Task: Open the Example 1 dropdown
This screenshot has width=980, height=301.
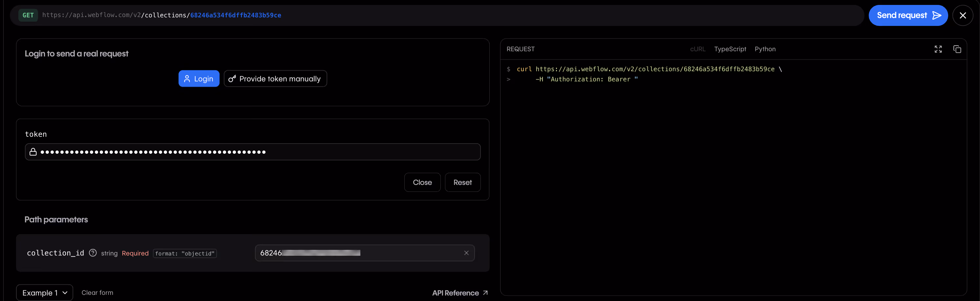Action: 45,292
